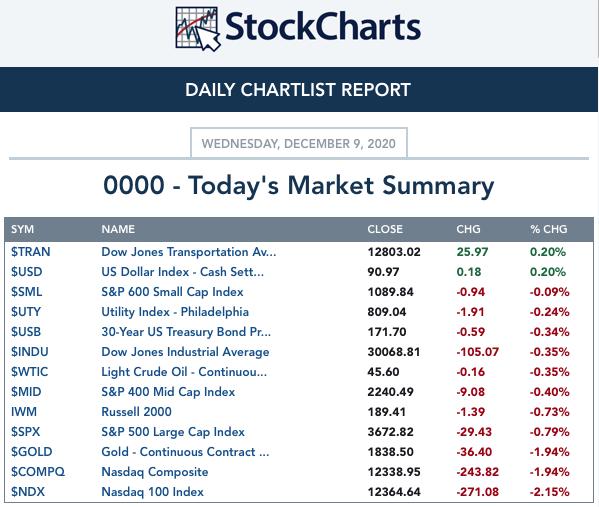Viewport: 599px width, 507px height.
Task: Sort by the CLOSE column header
Action: coord(385,229)
